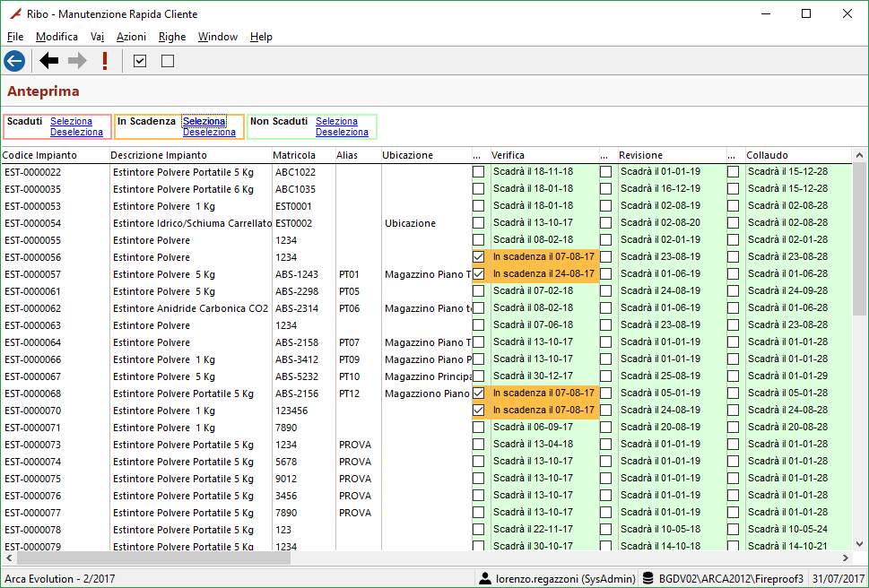The height and width of the screenshot is (588, 869).
Task: Click the red exclamation mark icon
Action: coord(105,60)
